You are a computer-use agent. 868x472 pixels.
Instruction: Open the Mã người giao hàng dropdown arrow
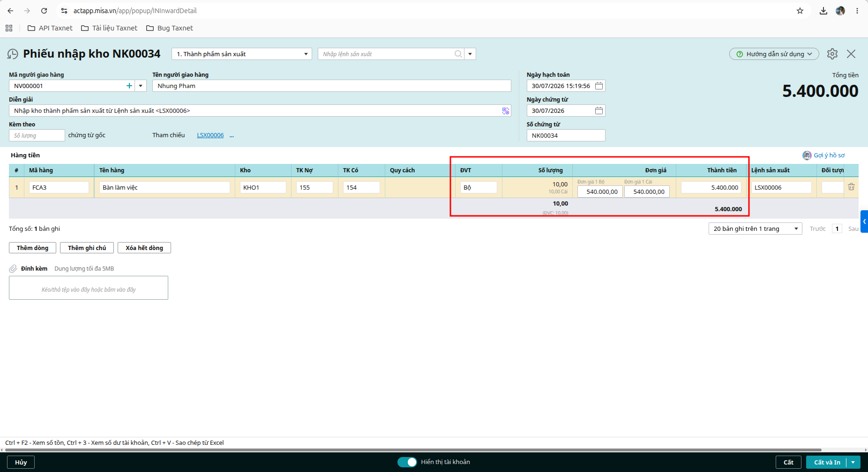[x=141, y=86]
